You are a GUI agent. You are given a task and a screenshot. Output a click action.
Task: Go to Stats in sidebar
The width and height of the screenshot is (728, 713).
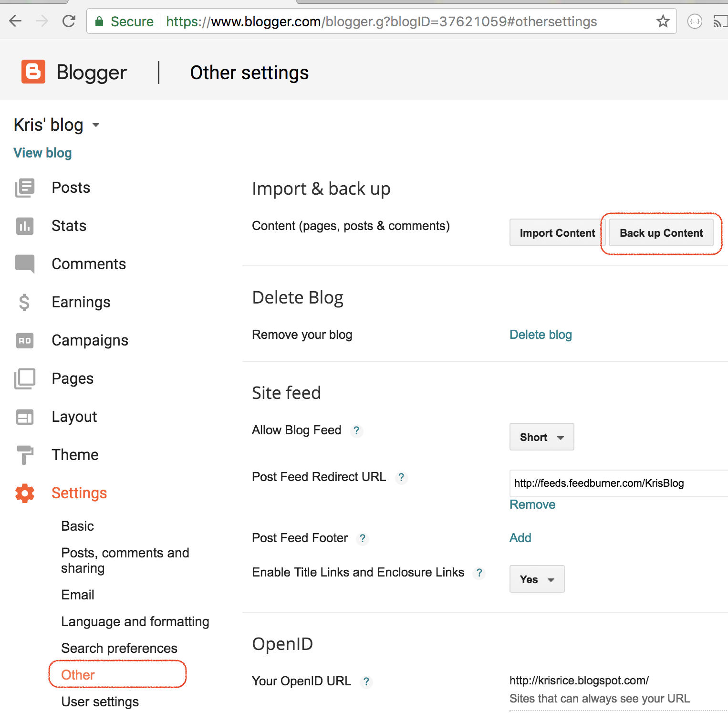(69, 226)
